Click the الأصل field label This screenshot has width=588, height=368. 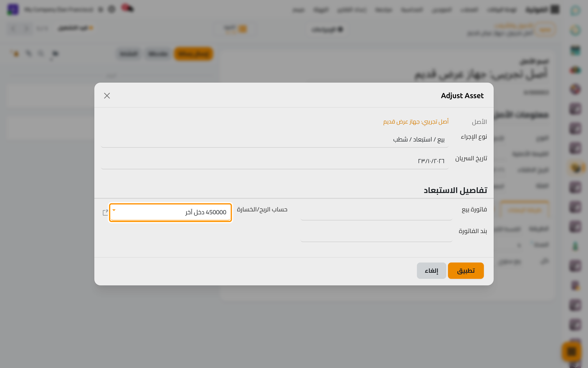[x=479, y=122]
